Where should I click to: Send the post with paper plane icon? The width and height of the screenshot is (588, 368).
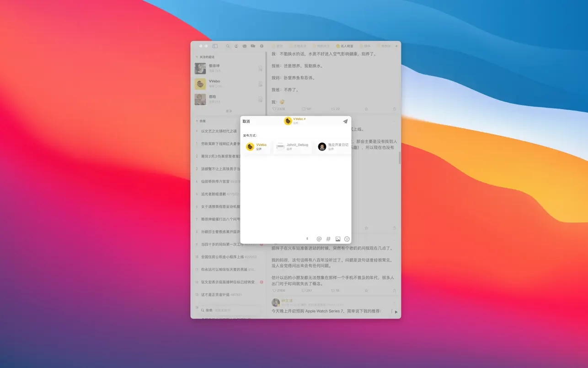(x=345, y=121)
